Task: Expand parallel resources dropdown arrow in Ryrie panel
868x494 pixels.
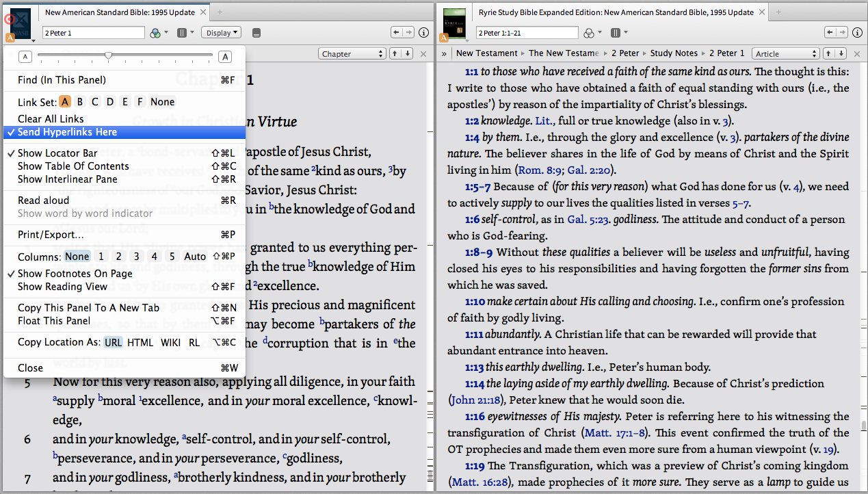Action: point(626,33)
